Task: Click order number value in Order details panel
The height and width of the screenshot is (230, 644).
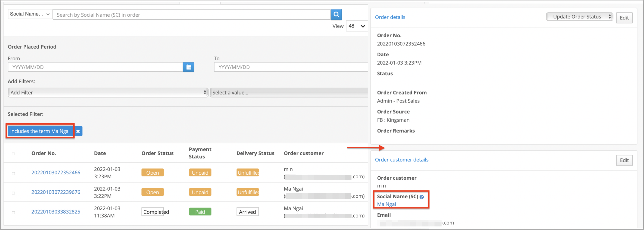Action: [x=401, y=44]
